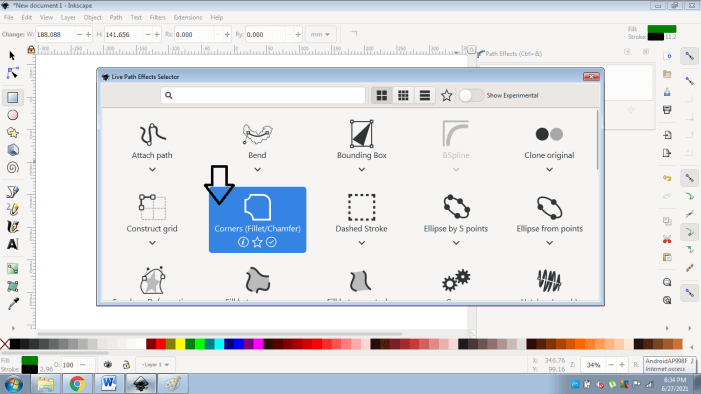Pick the yellow palette swatch
This screenshot has width=701, height=394.
180,344
